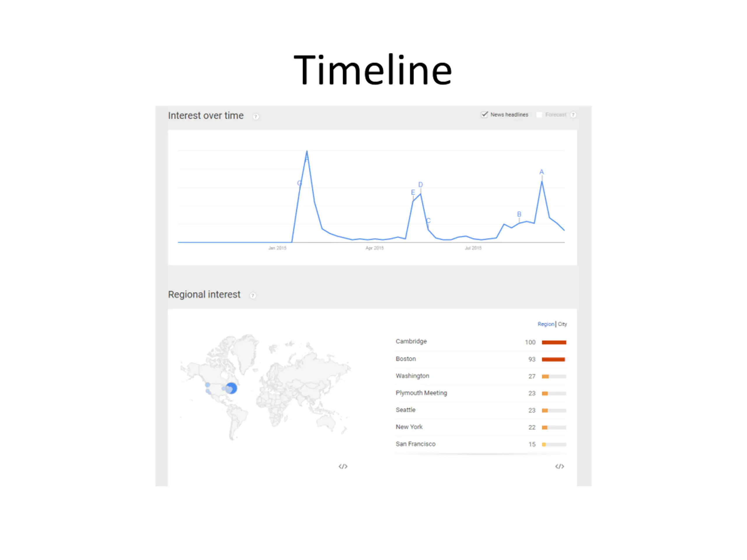Image resolution: width=747 pixels, height=560 pixels.
Task: Switch to the City view tab
Action: [x=562, y=324]
